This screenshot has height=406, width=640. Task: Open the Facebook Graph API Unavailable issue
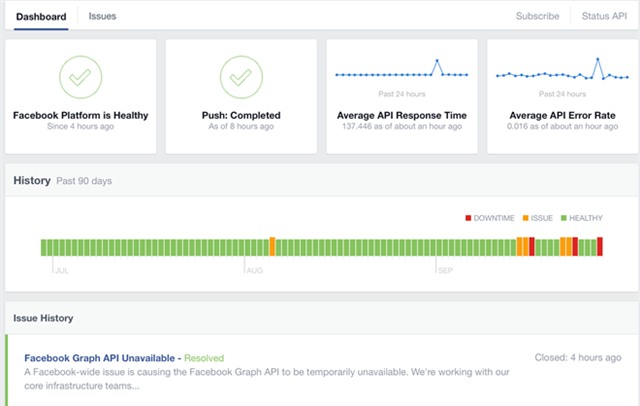101,357
